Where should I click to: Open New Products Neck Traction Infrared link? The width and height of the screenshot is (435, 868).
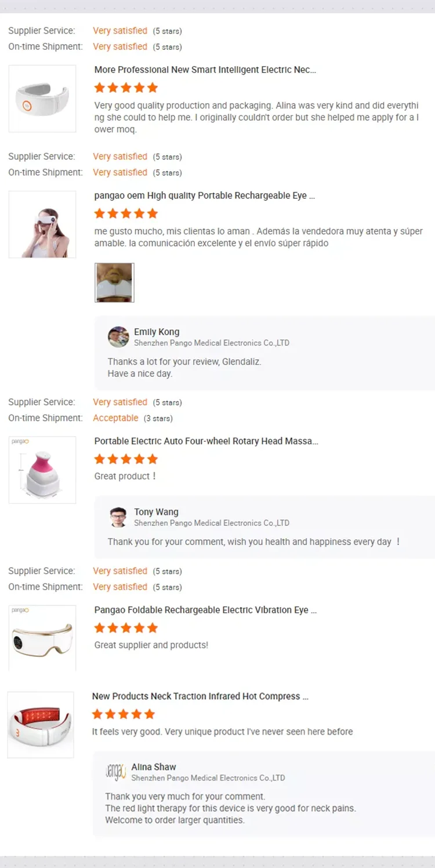[x=200, y=696]
